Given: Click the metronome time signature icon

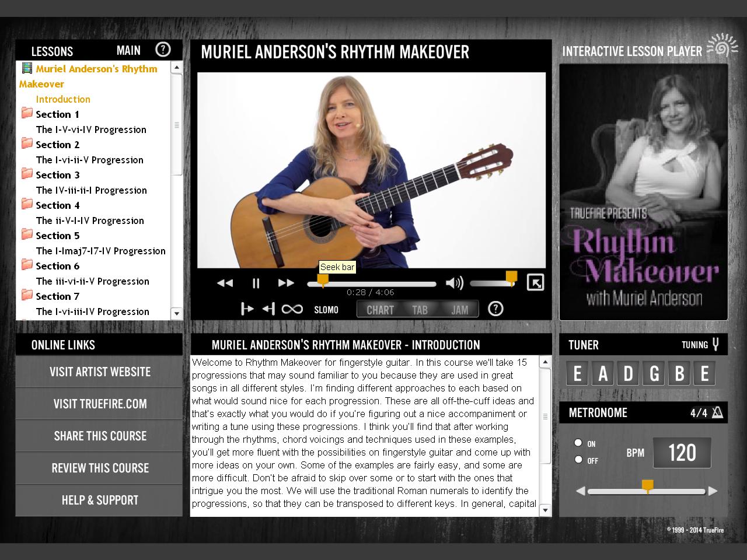Looking at the screenshot, I should pyautogui.click(x=717, y=412).
